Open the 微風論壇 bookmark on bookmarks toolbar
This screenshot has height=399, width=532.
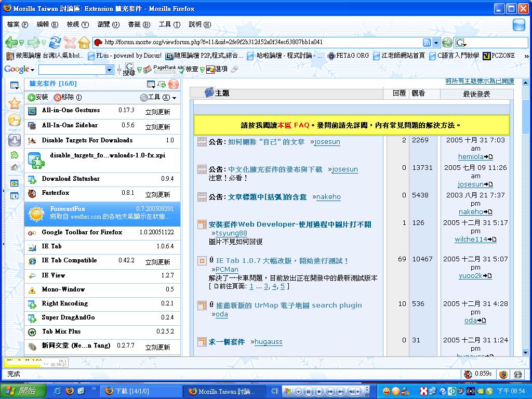45,56
